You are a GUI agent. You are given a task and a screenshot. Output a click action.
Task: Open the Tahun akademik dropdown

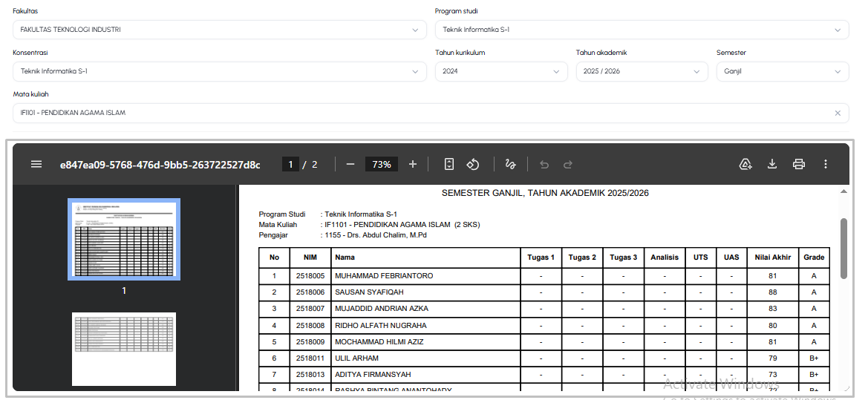pos(642,71)
